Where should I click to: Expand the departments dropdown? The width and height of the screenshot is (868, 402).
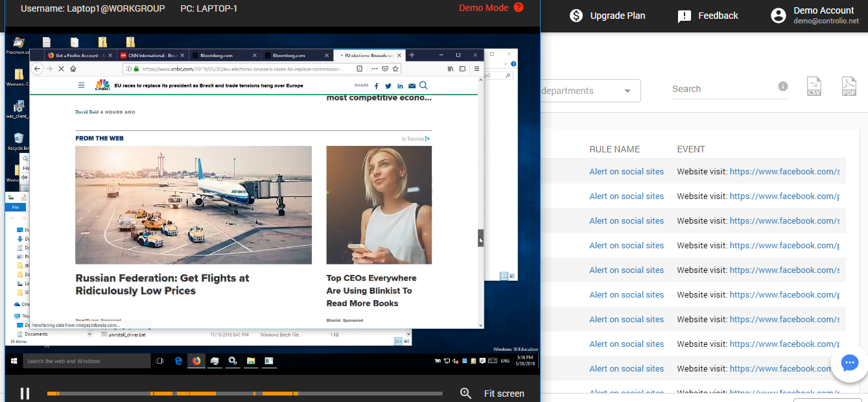[x=627, y=91]
